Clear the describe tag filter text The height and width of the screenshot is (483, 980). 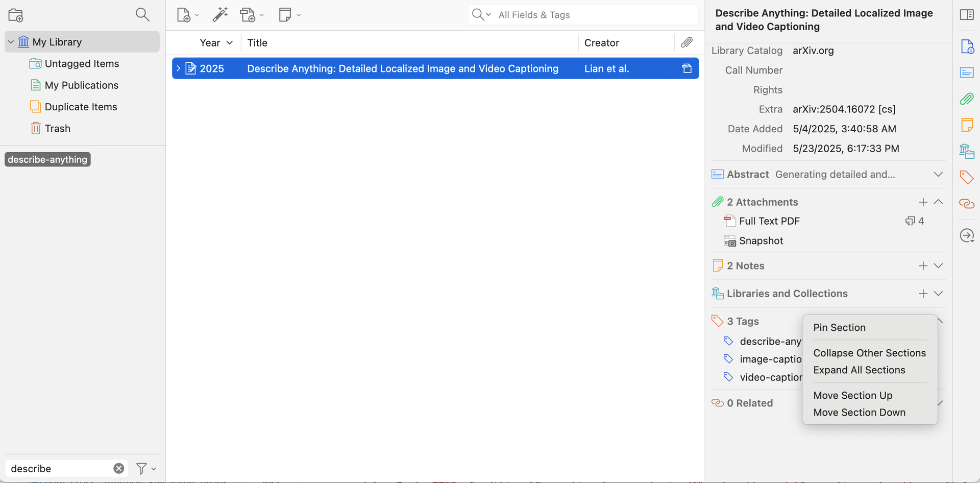118,468
